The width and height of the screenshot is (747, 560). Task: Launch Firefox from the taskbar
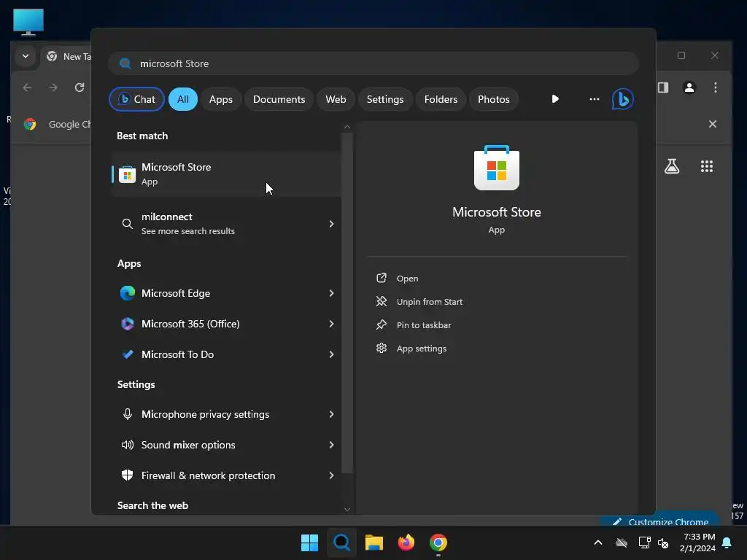coord(406,542)
